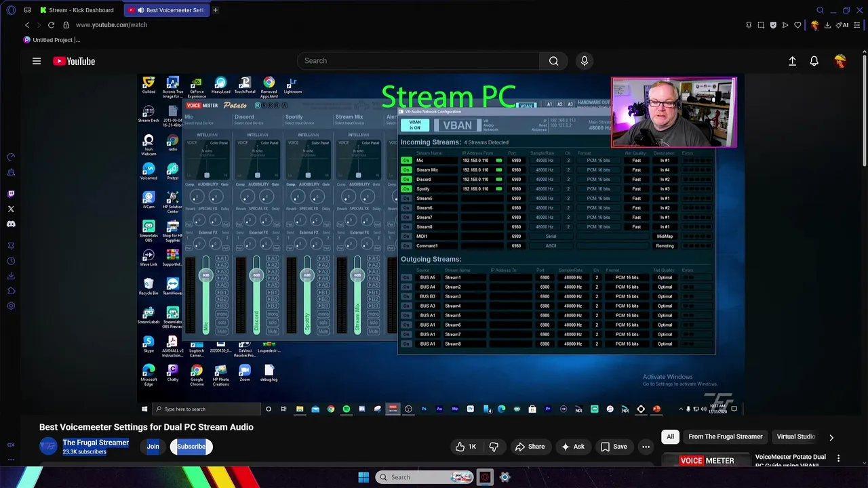
Task: Click the YouTube search magnifier button
Action: (x=554, y=61)
